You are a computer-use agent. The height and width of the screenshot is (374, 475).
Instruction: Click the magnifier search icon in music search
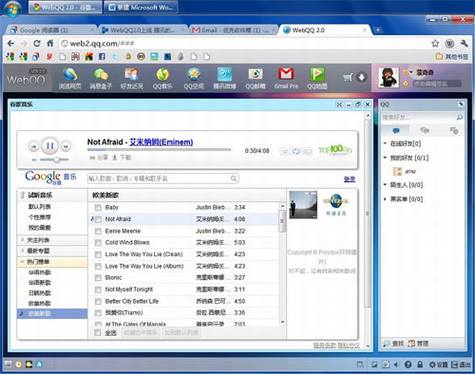coord(234,179)
